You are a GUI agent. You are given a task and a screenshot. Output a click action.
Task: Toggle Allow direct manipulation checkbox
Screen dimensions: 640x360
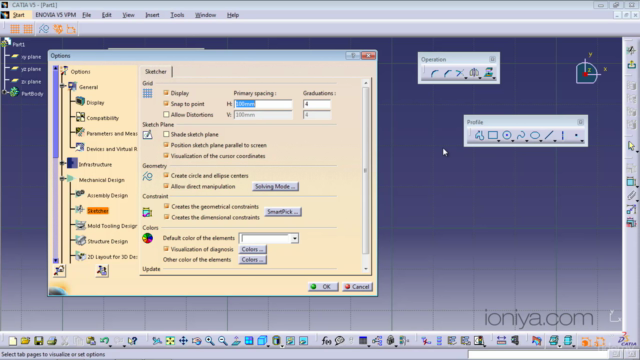(166, 186)
